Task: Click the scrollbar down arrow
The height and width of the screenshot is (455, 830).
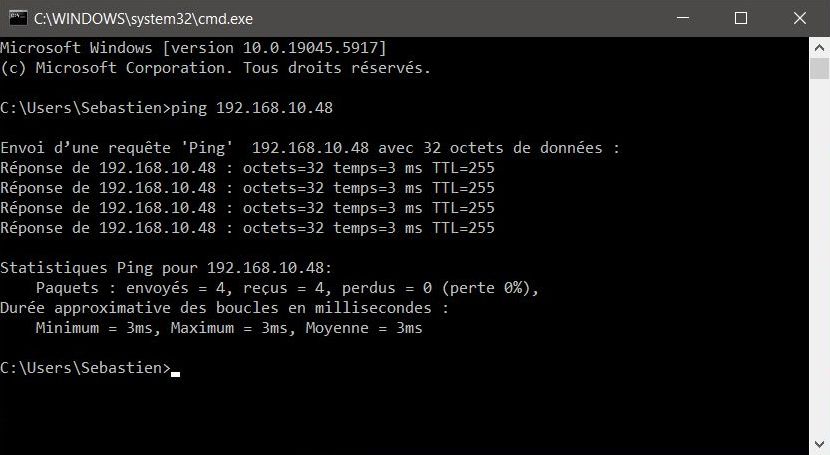Action: click(819, 443)
